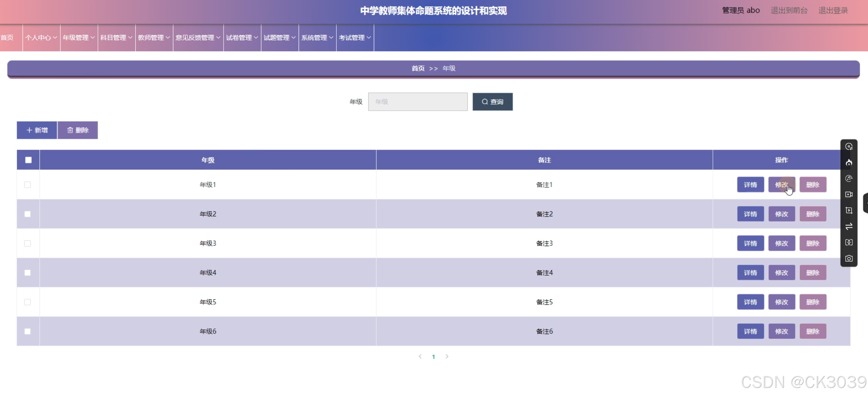Expand the 试卷管理 dropdown menu
This screenshot has width=868, height=397.
(x=242, y=38)
